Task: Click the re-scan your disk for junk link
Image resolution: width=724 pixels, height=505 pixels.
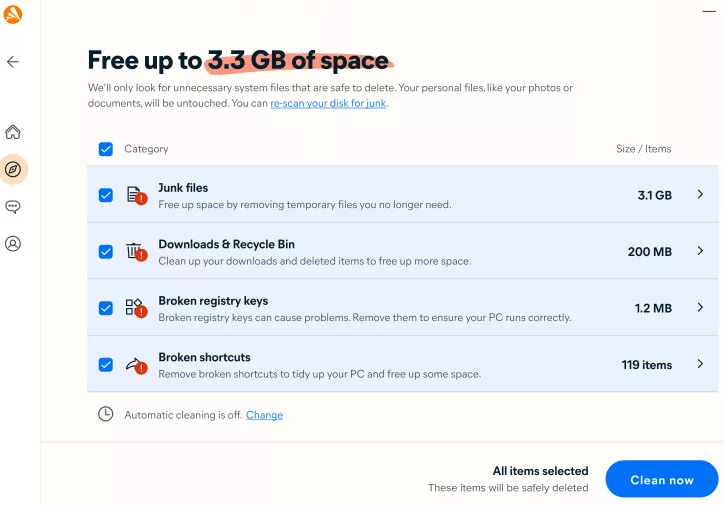Action: (x=328, y=104)
